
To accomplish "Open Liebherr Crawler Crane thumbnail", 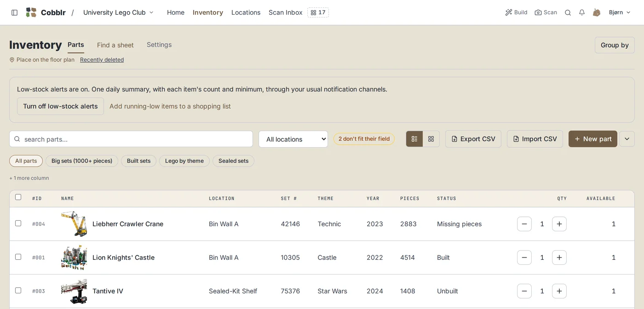I will point(74,224).
